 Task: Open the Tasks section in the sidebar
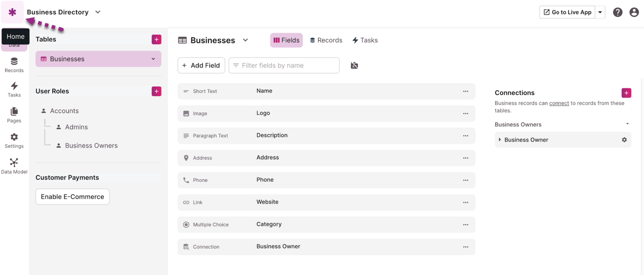coord(14,89)
